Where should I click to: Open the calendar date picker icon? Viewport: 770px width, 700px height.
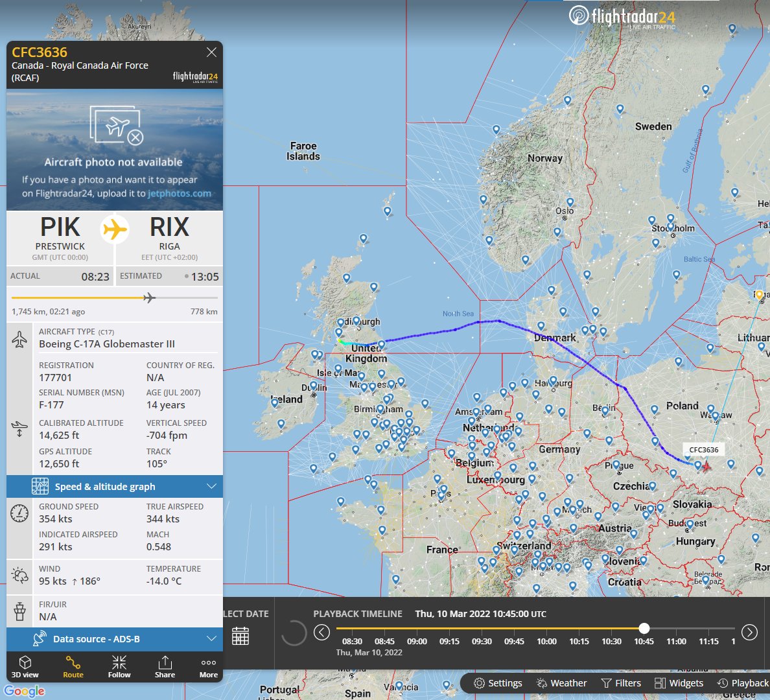(x=240, y=636)
